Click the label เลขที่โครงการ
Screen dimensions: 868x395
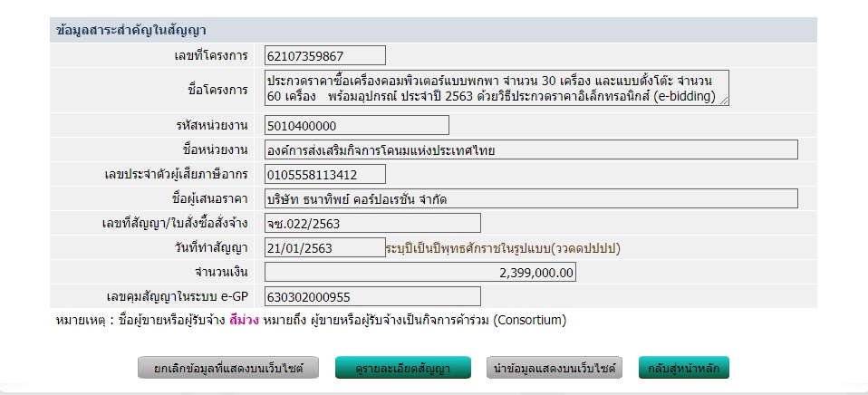210,56
